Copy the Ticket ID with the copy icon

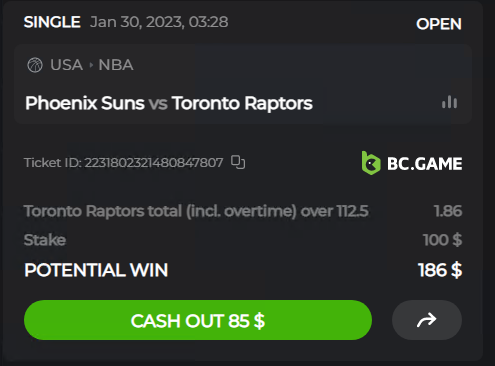pyautogui.click(x=238, y=162)
